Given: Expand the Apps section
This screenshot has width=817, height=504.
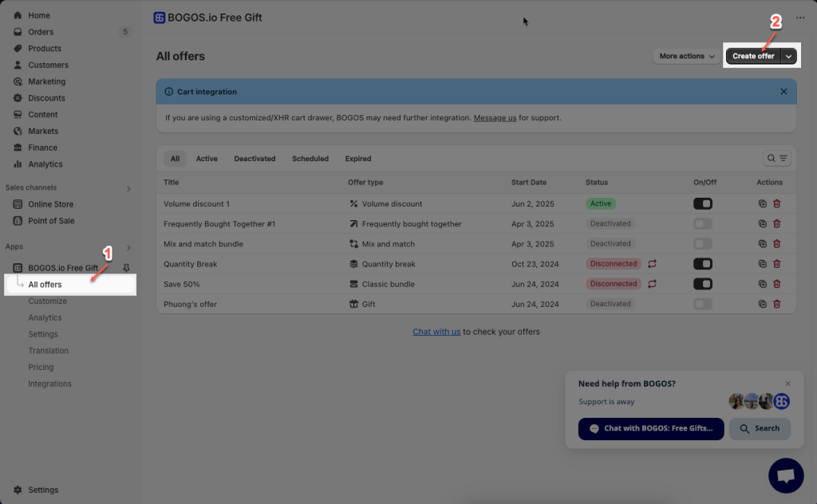Looking at the screenshot, I should pos(128,248).
